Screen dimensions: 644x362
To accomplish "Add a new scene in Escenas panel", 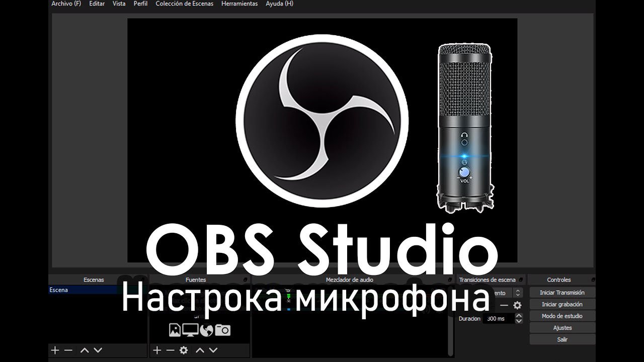I will tap(55, 350).
